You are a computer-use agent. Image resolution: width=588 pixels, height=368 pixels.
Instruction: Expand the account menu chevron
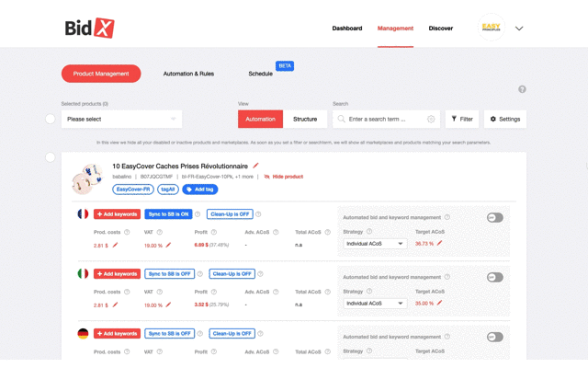pyautogui.click(x=519, y=29)
